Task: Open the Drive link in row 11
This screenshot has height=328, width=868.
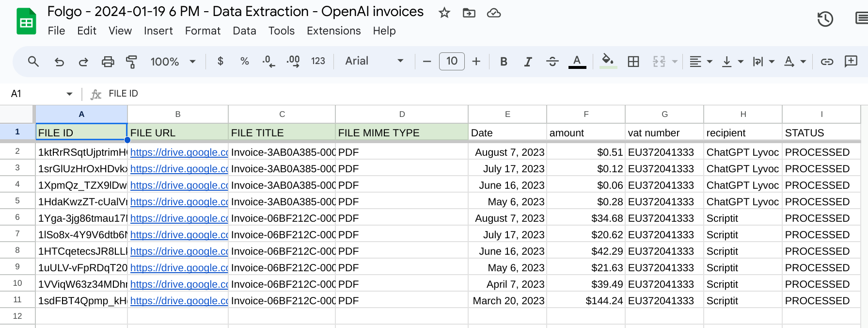Action: click(179, 301)
